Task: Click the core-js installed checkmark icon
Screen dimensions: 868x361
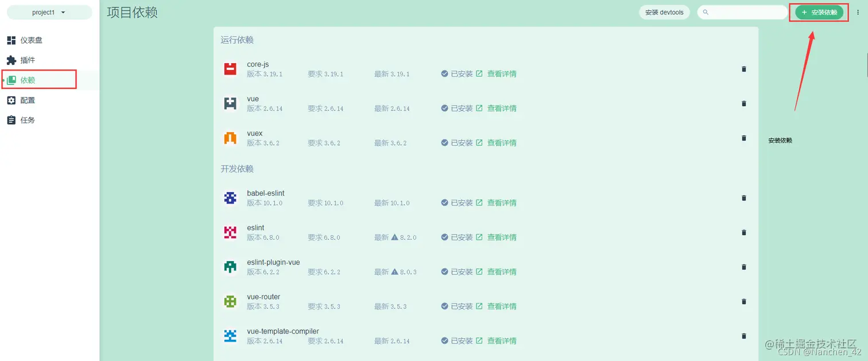Action: pyautogui.click(x=444, y=74)
